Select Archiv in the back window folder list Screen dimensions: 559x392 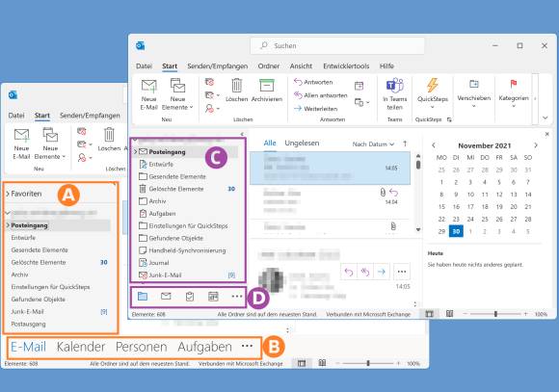click(19, 274)
